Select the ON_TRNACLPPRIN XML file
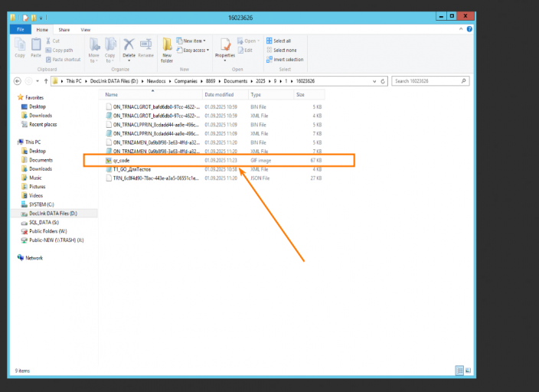This screenshot has width=539, height=392. click(214, 134)
